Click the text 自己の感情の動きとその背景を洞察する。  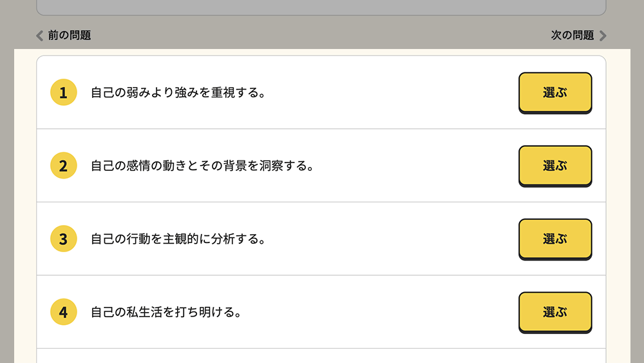202,166
